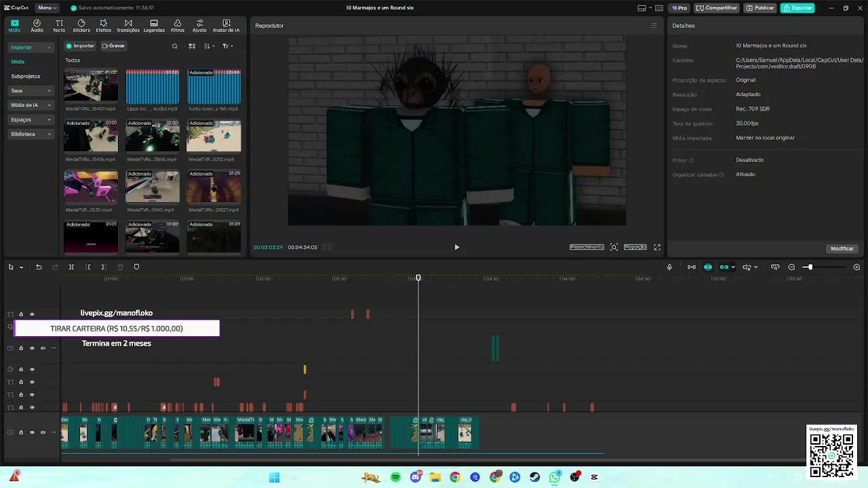This screenshot has width=868, height=488.
Task: Click the Publicar button
Action: tap(759, 8)
